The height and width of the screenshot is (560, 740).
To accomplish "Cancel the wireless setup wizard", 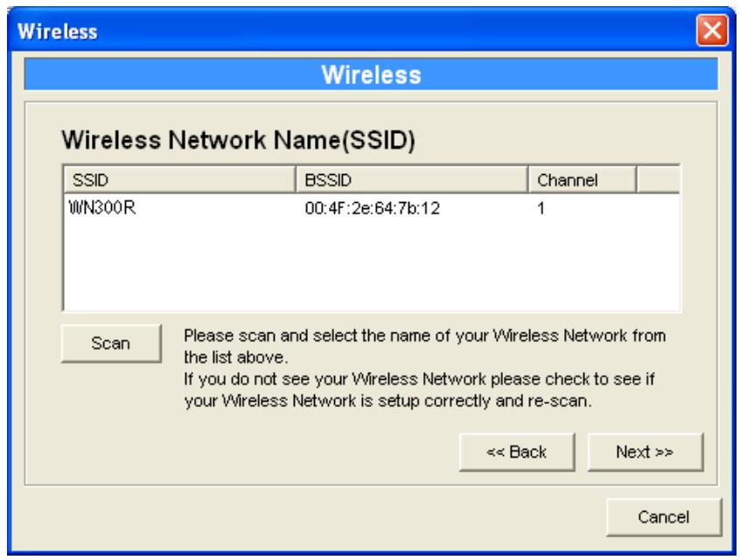I will click(x=664, y=517).
